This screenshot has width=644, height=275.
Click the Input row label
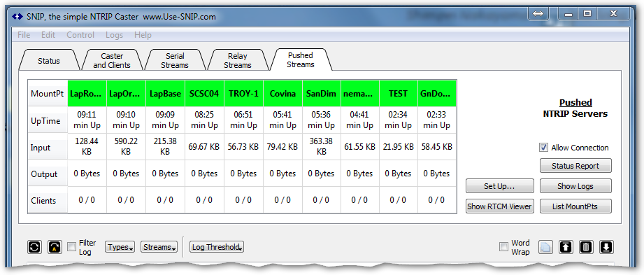point(48,147)
